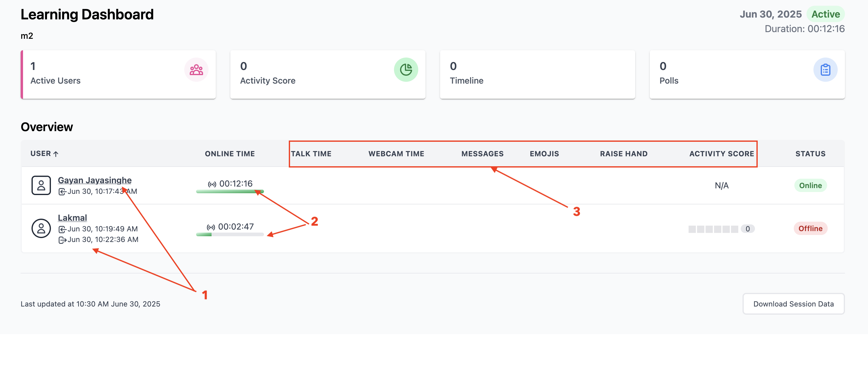The image size is (868, 381).
Task: Click the green Activity Score pie icon
Action: pyautogui.click(x=406, y=70)
